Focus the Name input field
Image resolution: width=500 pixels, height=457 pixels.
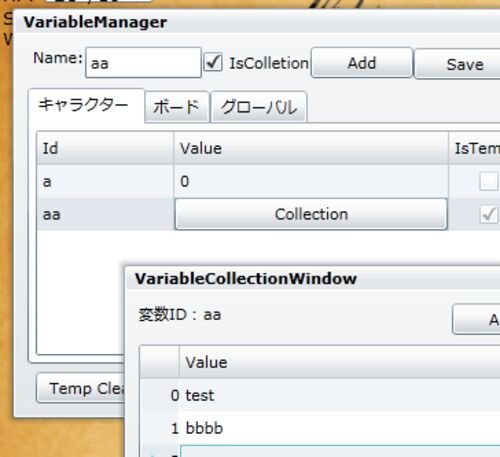point(143,63)
